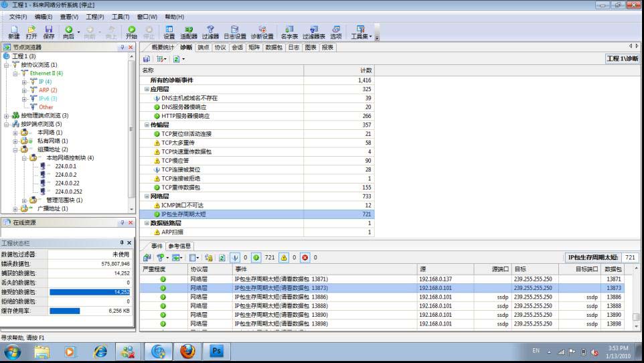Switch to the 数据包 tab
644x363 pixels.
pos(274,48)
